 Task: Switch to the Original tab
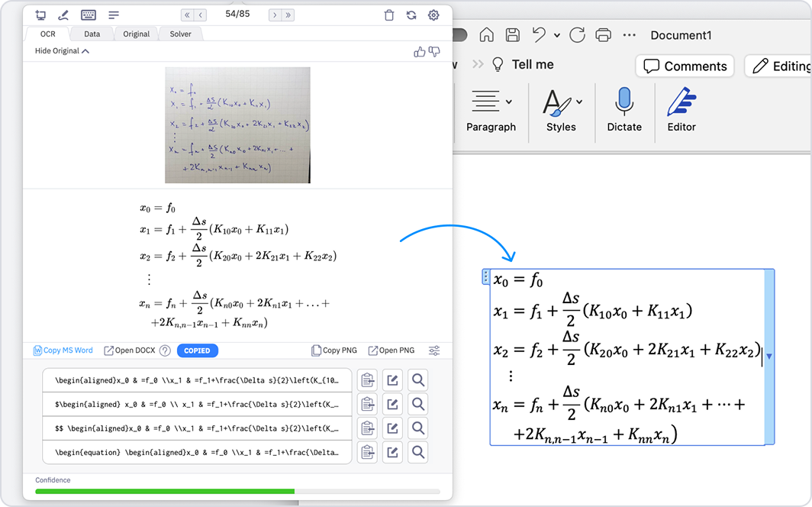tap(136, 34)
